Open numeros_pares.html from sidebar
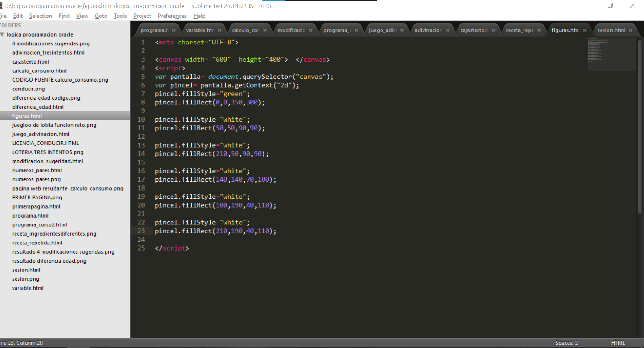The height and width of the screenshot is (348, 644). [37, 170]
